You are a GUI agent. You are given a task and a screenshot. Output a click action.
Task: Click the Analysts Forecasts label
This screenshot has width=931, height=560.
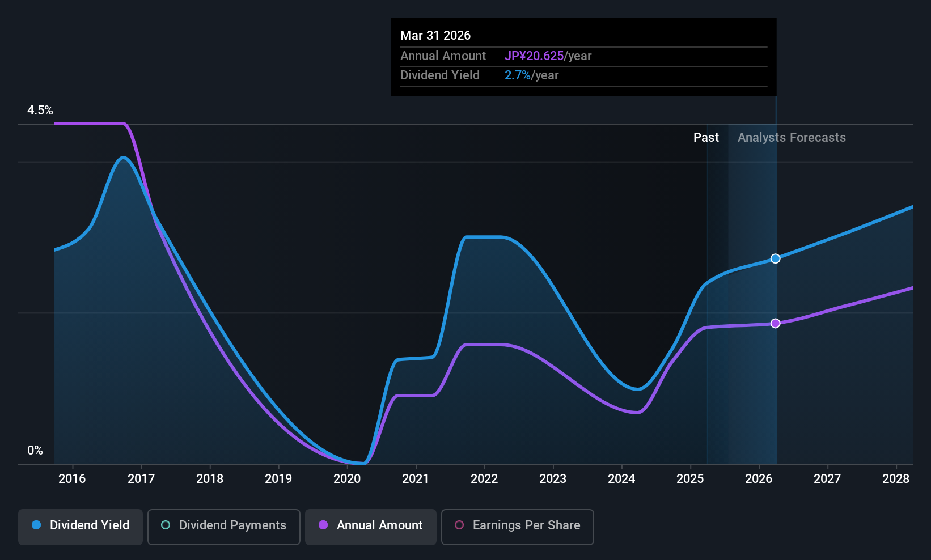point(792,138)
